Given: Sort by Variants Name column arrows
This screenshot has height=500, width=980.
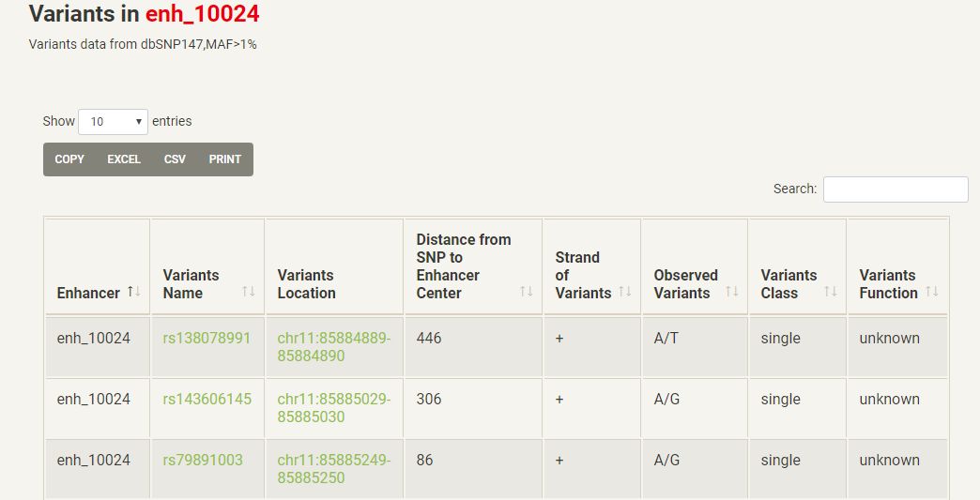Looking at the screenshot, I should point(249,292).
